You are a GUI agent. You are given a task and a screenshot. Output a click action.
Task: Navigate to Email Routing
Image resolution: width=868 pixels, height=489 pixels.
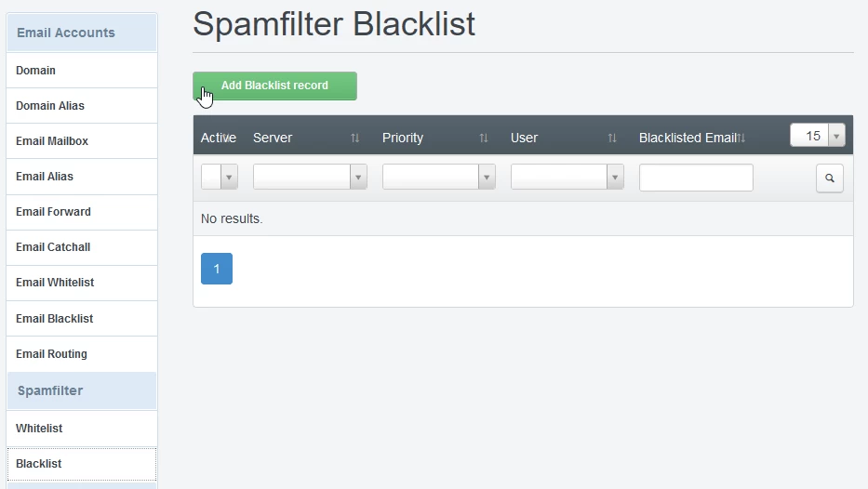[51, 354]
